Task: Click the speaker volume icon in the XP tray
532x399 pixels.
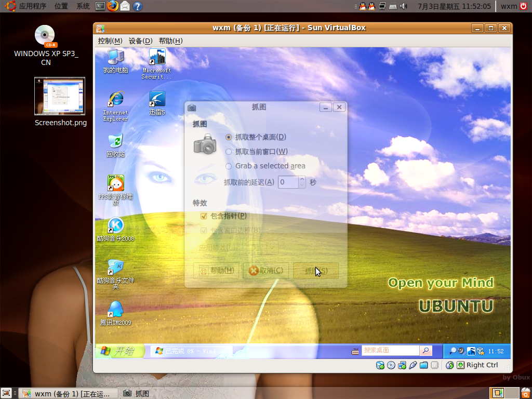Action: point(461,351)
